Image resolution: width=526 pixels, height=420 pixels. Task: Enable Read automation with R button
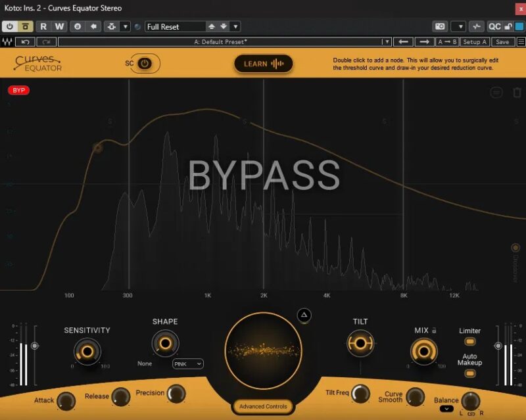pos(43,26)
